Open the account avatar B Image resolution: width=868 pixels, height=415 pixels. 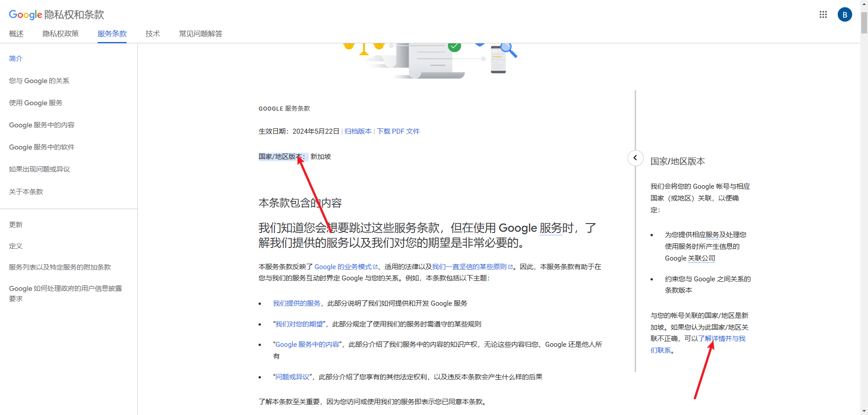844,14
